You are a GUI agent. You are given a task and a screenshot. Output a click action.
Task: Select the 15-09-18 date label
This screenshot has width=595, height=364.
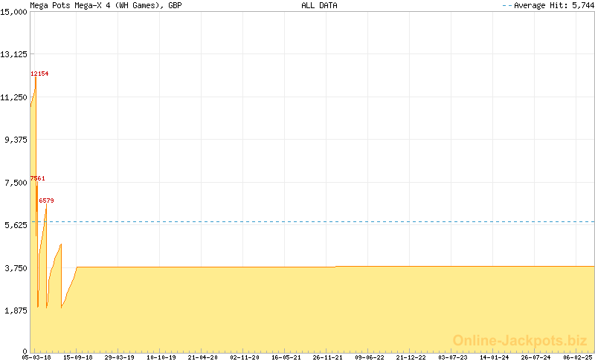(77, 357)
